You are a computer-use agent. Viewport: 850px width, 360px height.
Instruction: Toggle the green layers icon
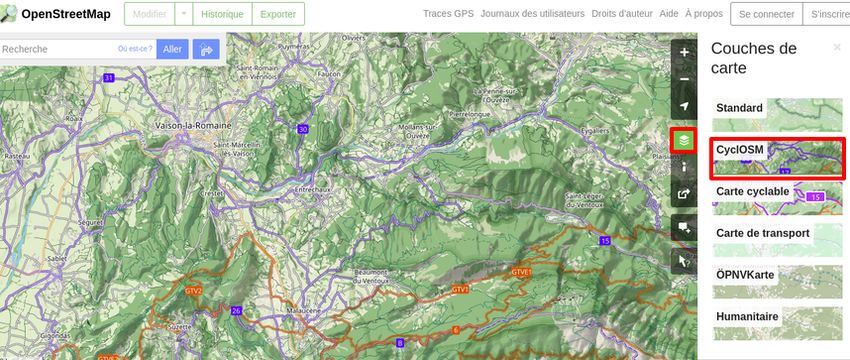pyautogui.click(x=684, y=141)
